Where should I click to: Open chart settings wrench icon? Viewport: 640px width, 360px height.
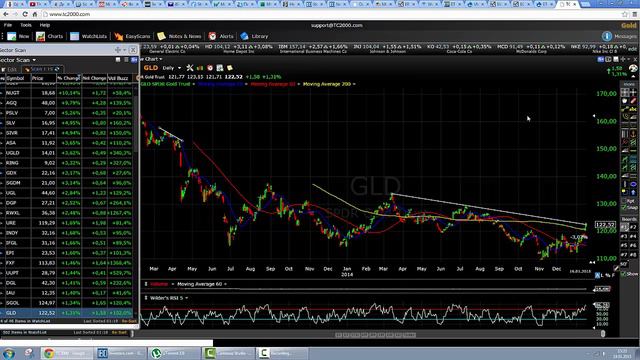190,68
